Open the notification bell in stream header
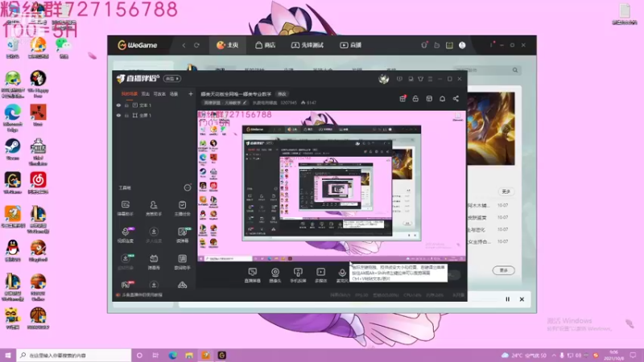This screenshot has height=362, width=644. pos(442,98)
